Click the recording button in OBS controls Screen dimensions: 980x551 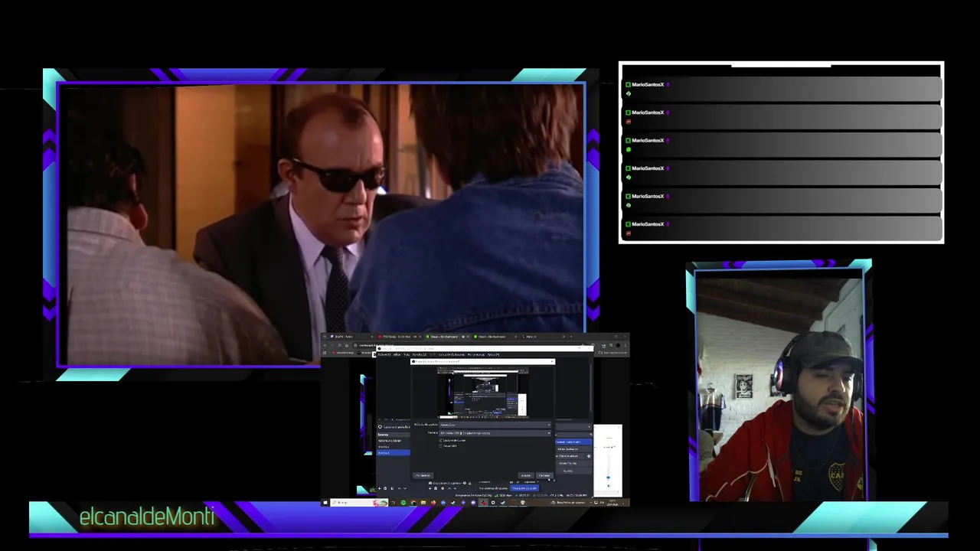574,448
